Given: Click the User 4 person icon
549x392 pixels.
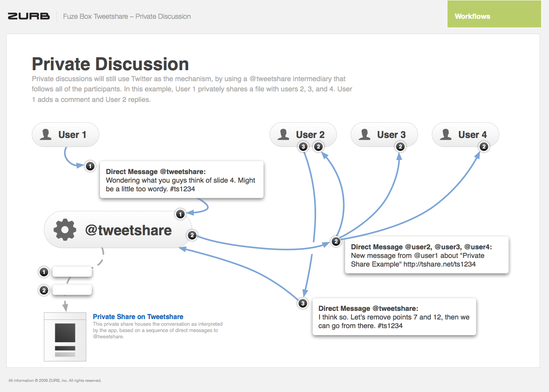Looking at the screenshot, I should [446, 134].
